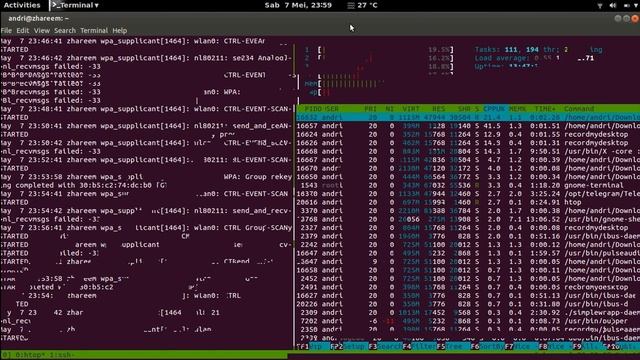The image size is (640, 360).
Task: Select the /usr/bin/X -core process row
Action: [x=468, y=151]
